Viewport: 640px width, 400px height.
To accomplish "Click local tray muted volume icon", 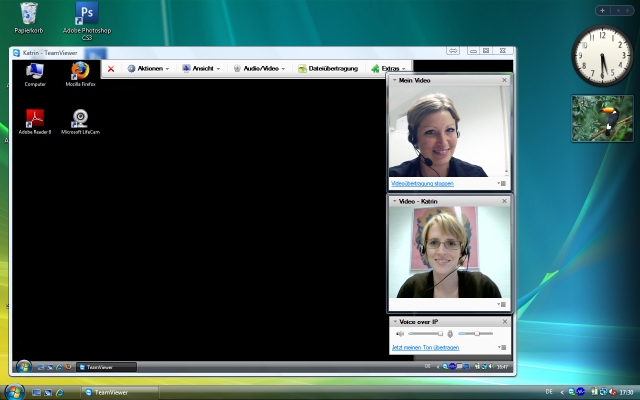I will click(613, 392).
